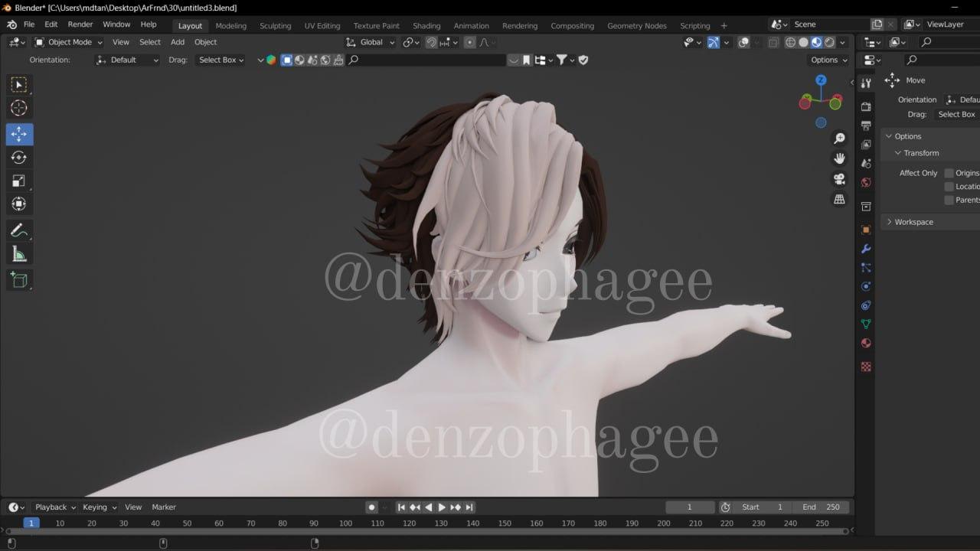Open the Playback dropdown in the timeline
980x551 pixels.
click(x=54, y=507)
